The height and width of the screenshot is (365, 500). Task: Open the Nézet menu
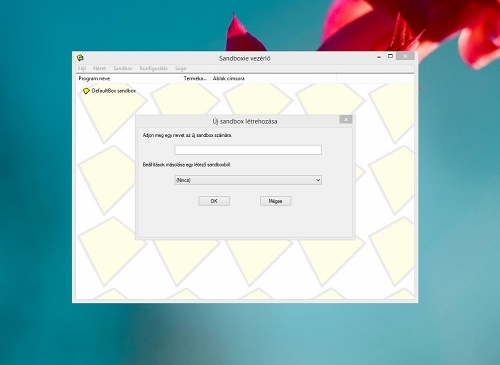[x=99, y=68]
